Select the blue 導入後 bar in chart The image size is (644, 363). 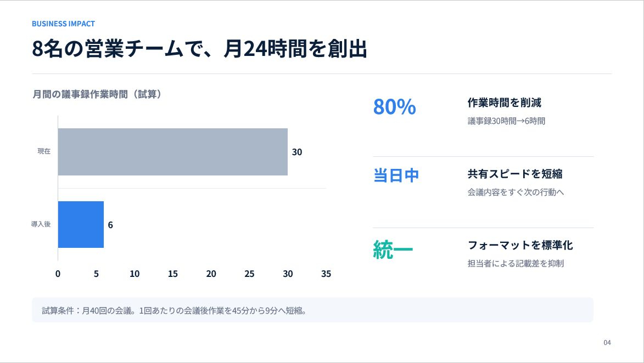[x=81, y=224]
